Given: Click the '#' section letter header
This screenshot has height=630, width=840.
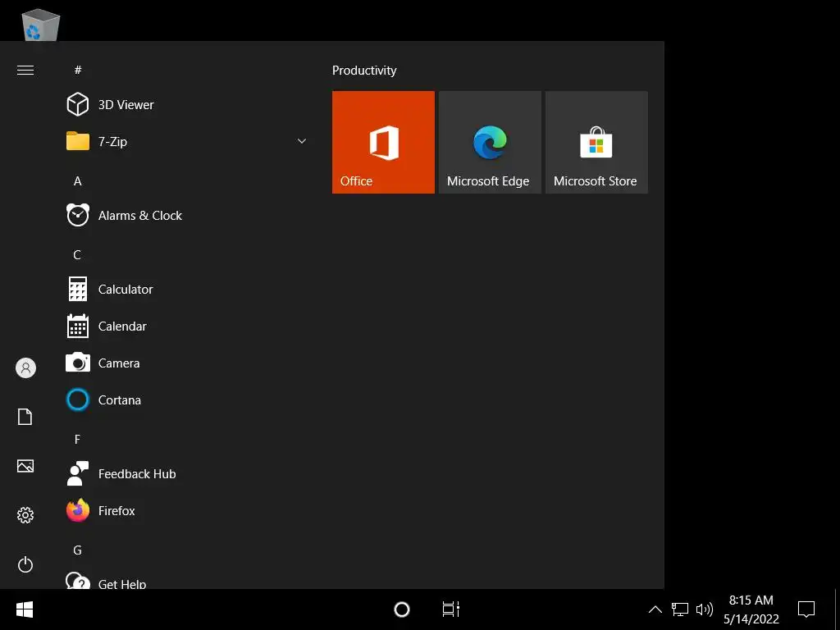Looking at the screenshot, I should (x=78, y=71).
